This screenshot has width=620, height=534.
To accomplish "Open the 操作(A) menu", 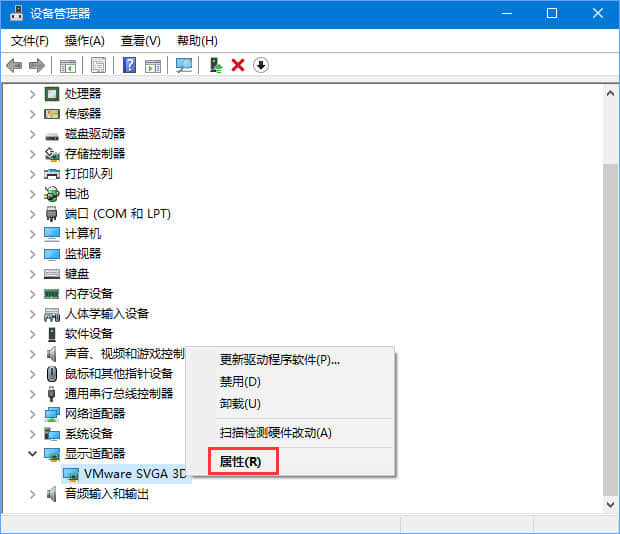I will point(85,41).
